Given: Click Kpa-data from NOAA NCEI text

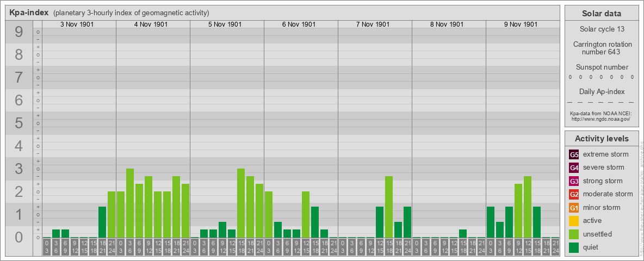Looking at the screenshot, I should [x=601, y=113].
